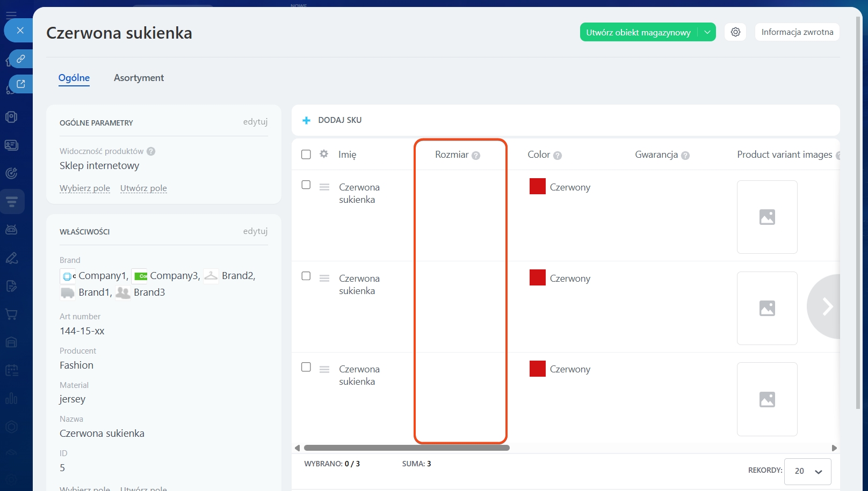The width and height of the screenshot is (868, 491).
Task: Click the open in new window icon
Action: (21, 84)
